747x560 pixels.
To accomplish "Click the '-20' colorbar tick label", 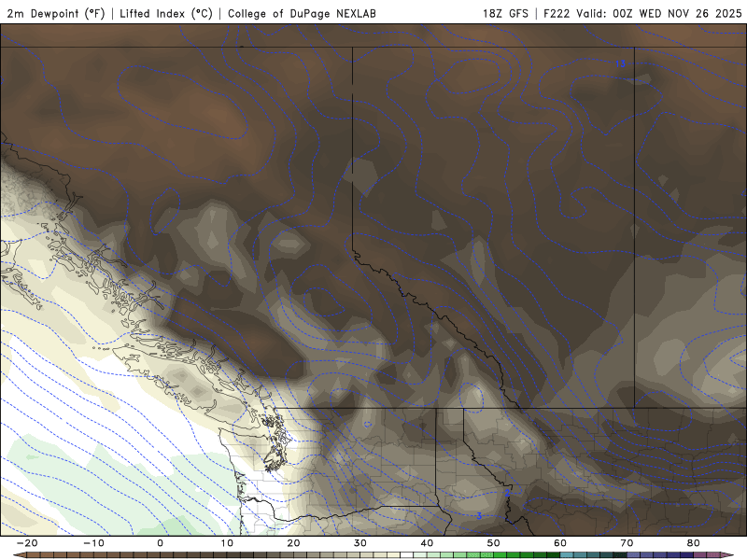I will pyautogui.click(x=27, y=543).
